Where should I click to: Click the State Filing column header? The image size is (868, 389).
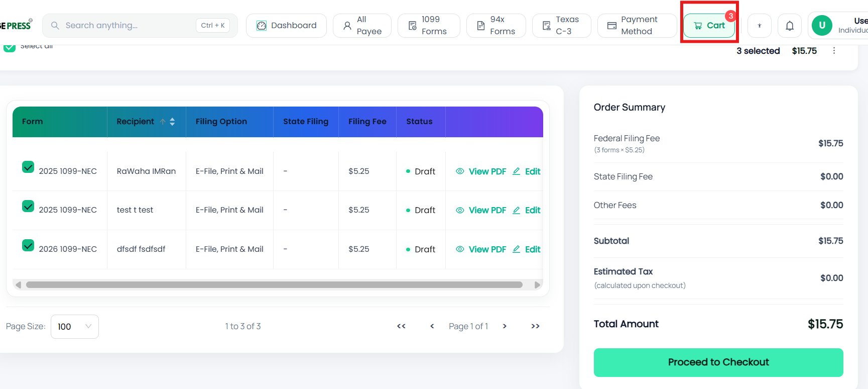(306, 122)
